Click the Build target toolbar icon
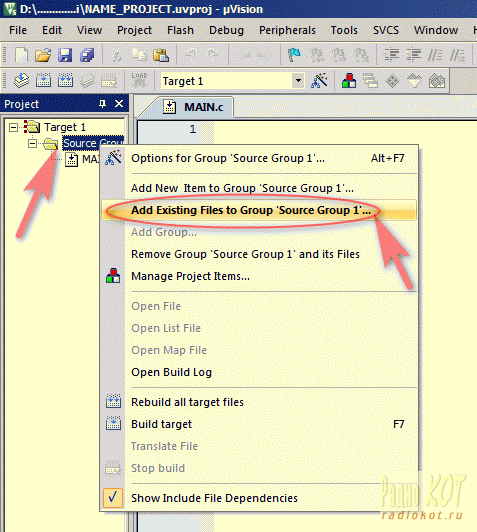477x532 pixels. 43,81
